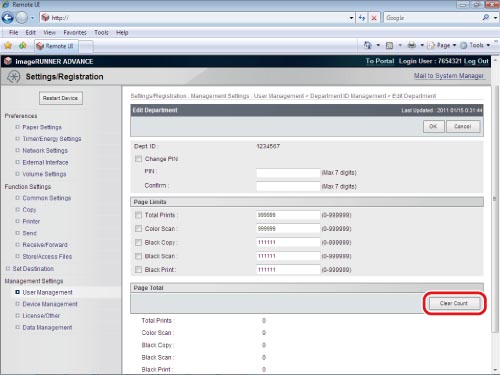
Task: Open Favorites Center star icon
Action: pos(8,45)
